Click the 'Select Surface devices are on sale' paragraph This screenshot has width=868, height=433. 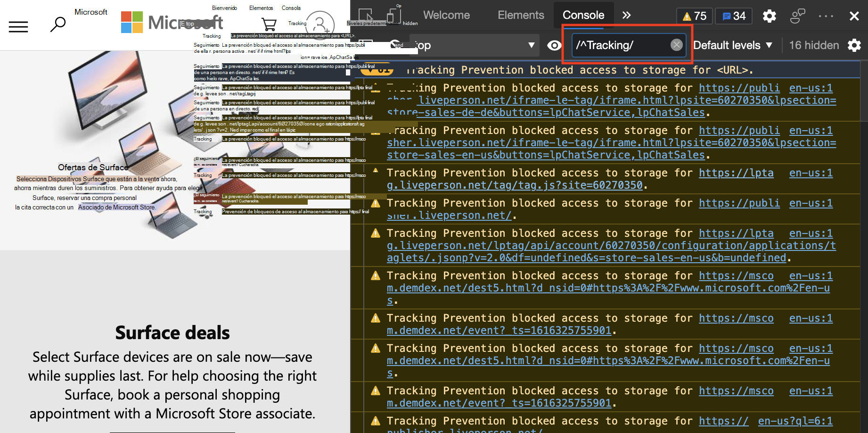tap(172, 385)
